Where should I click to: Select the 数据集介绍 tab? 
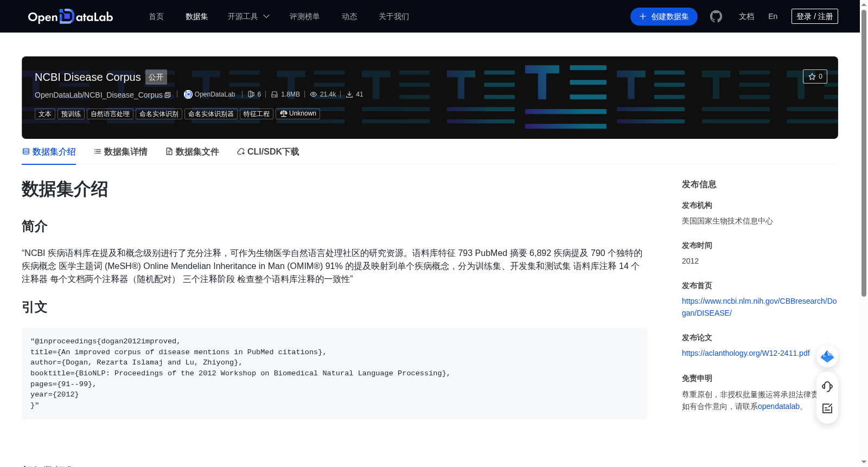point(49,152)
